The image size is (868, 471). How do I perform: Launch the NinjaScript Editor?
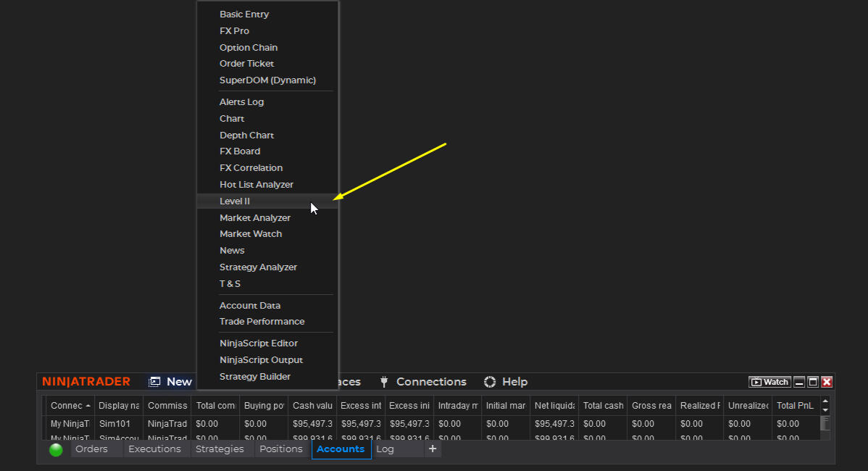coord(259,343)
